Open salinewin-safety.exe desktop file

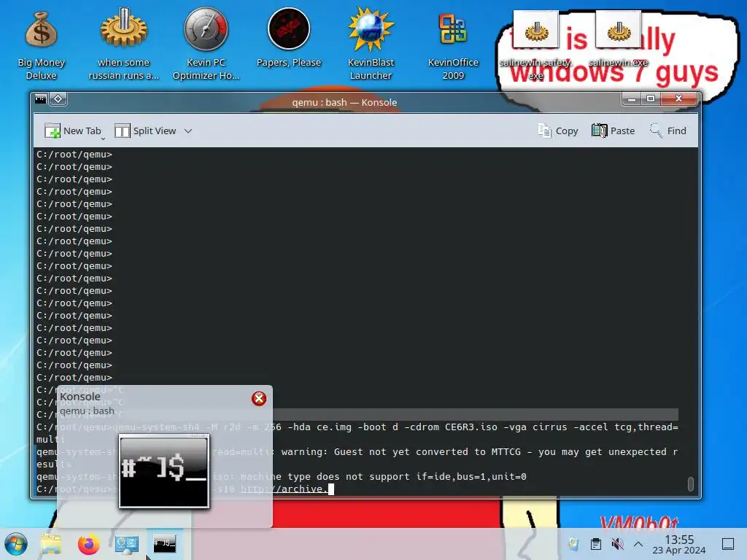(536, 46)
